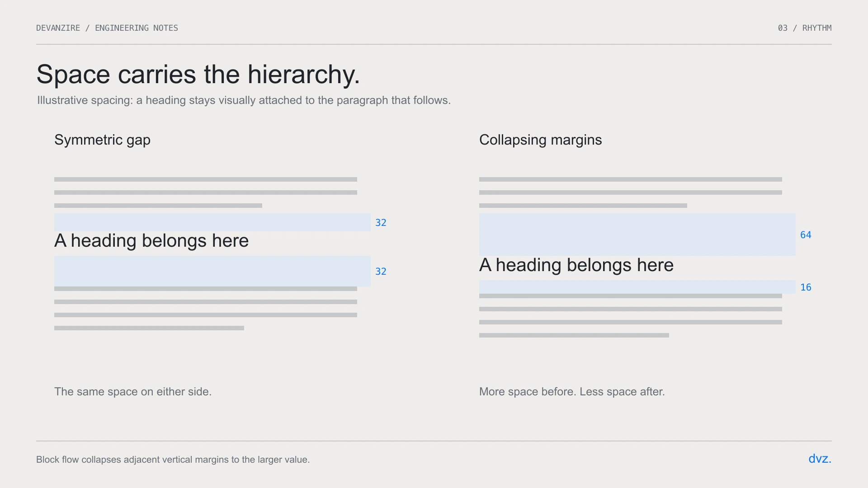Select the "Symmetric gap" column heading

coord(102,140)
